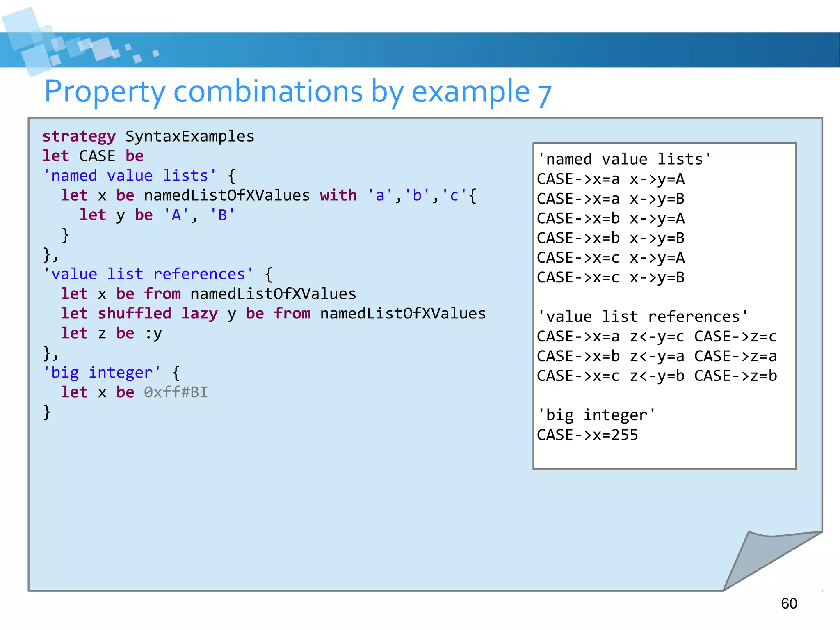Viewport: 840px width, 630px height.
Task: Click output line 'CASE->x=255'
Action: click(x=587, y=435)
